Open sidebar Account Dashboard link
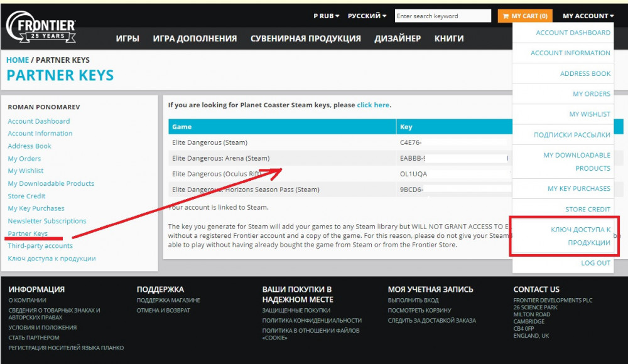Image resolution: width=628 pixels, height=364 pixels. pos(39,121)
